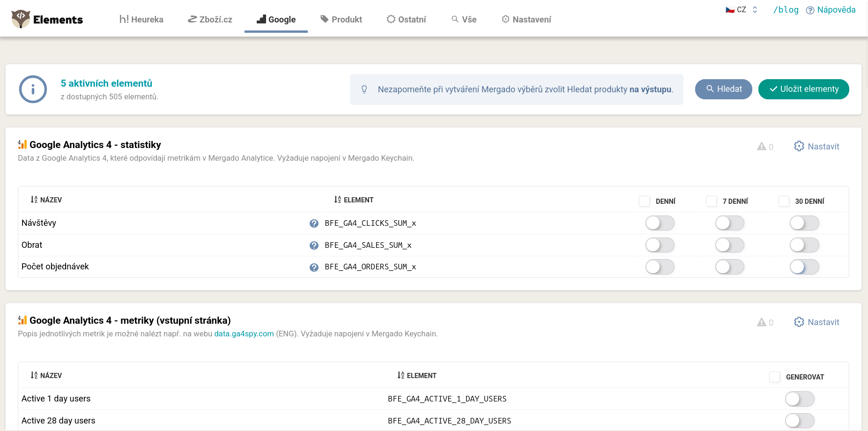
Task: Click GA4 icon beside statistiky heading
Action: 22,144
